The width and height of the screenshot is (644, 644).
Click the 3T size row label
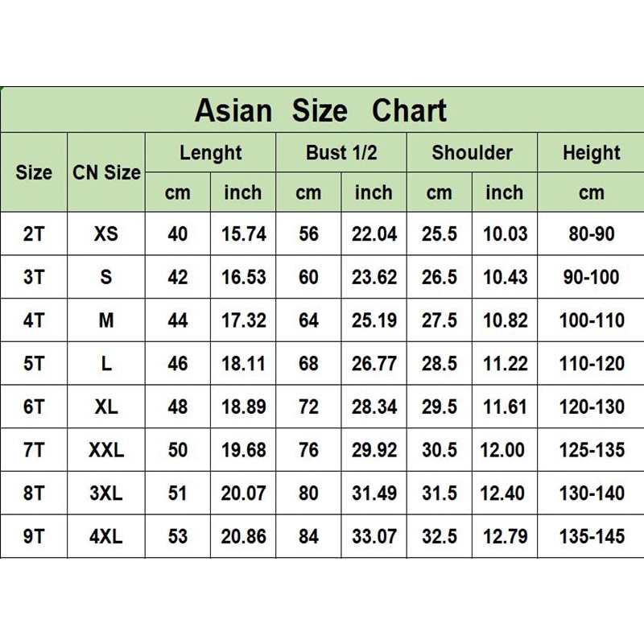tap(34, 277)
